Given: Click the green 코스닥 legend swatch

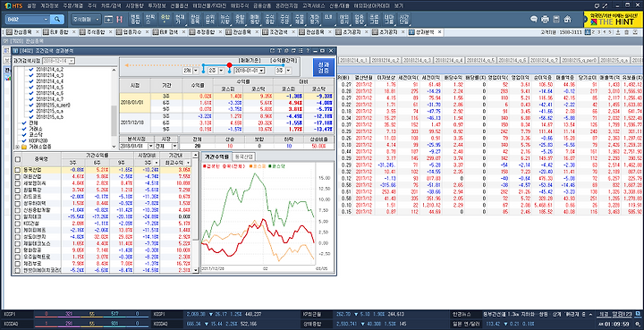Looking at the screenshot, I should pos(270,166).
